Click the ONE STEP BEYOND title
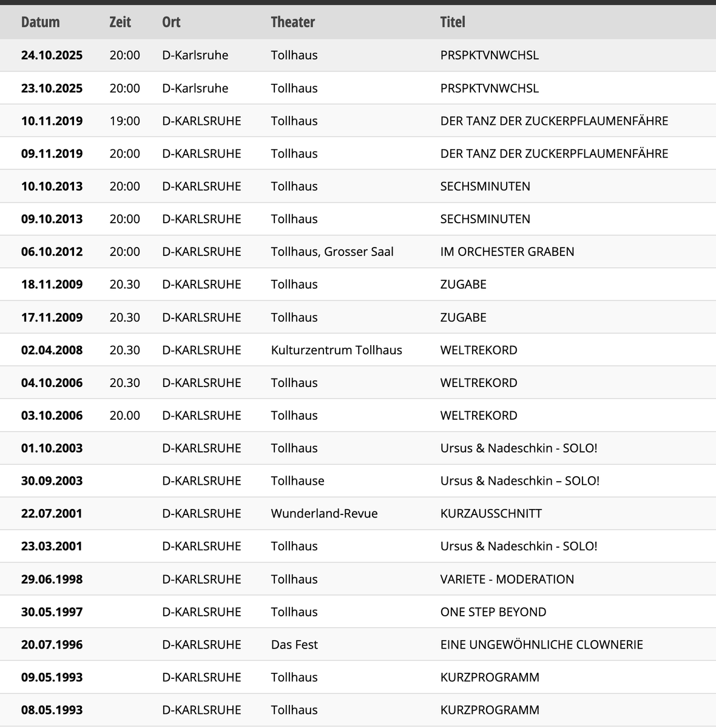716x728 pixels. tap(493, 612)
